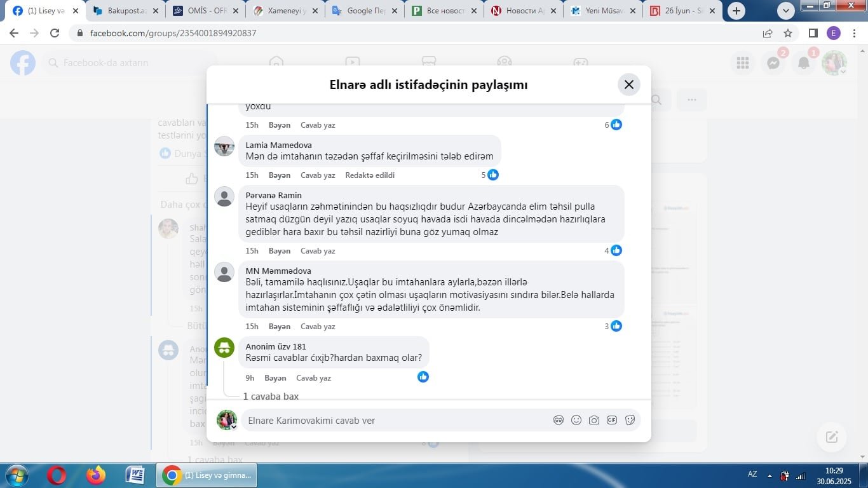868x488 pixels.
Task: Like Anonim üzv 181's comment
Action: point(275,377)
